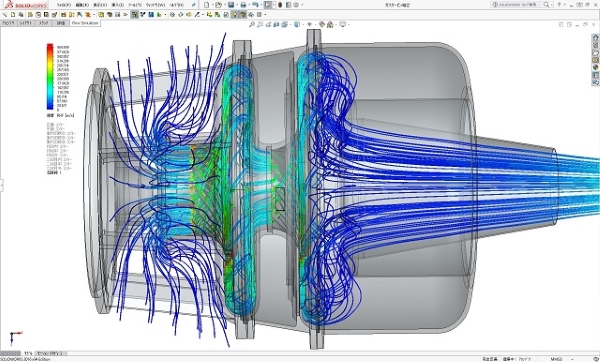This screenshot has height=362, width=600.
Task: Click the New document icon
Action: point(207,5)
